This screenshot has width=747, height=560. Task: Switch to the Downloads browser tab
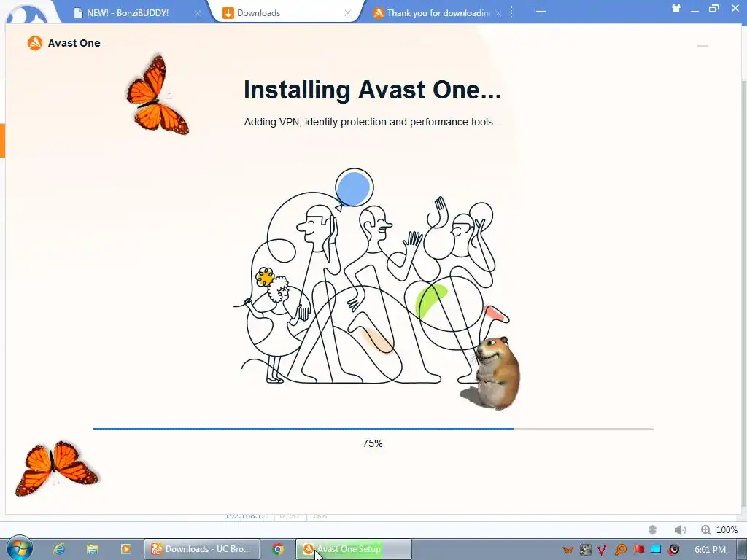coord(259,13)
